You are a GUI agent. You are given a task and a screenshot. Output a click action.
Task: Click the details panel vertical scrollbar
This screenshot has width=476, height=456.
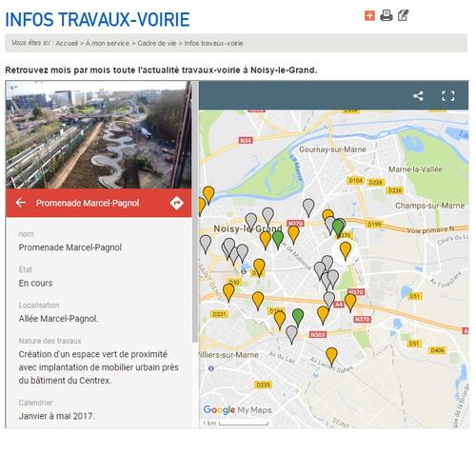click(195, 211)
